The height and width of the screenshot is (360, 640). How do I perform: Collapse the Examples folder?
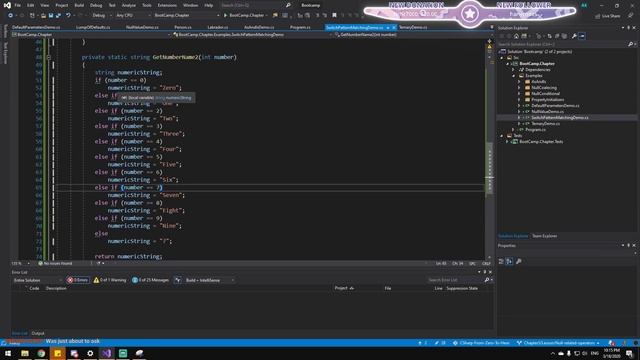tap(513, 76)
